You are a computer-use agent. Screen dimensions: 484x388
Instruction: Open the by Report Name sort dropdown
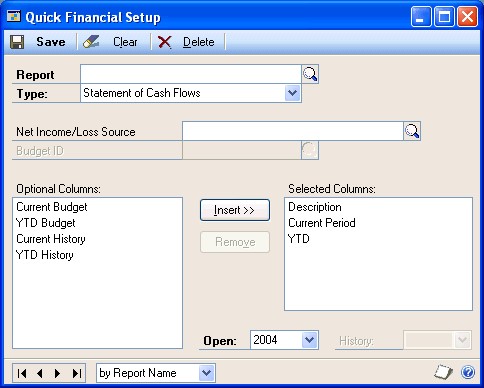click(207, 373)
